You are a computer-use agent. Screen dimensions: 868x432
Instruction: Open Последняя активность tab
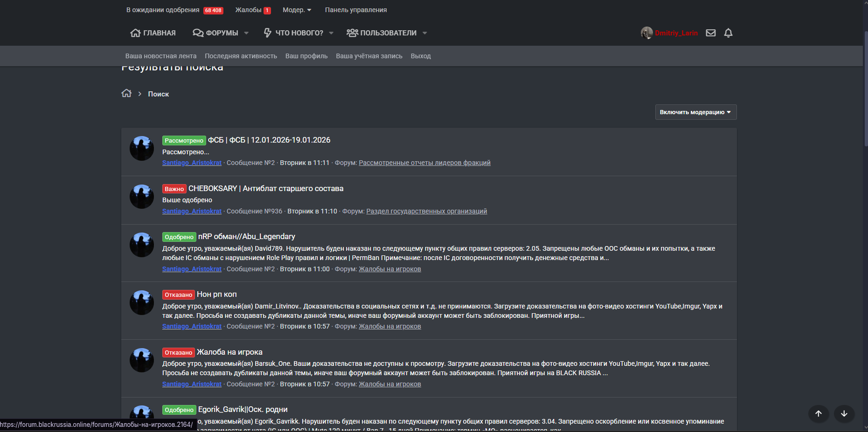(x=241, y=56)
